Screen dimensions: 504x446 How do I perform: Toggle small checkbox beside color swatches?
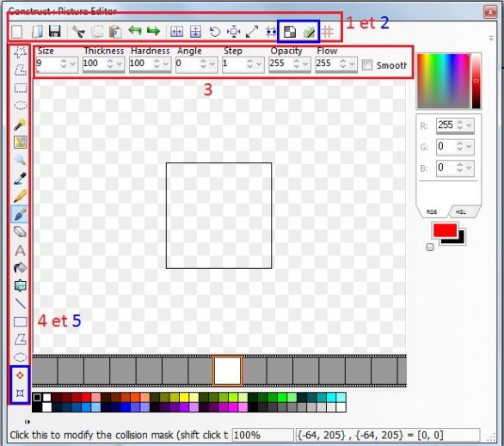[x=430, y=247]
